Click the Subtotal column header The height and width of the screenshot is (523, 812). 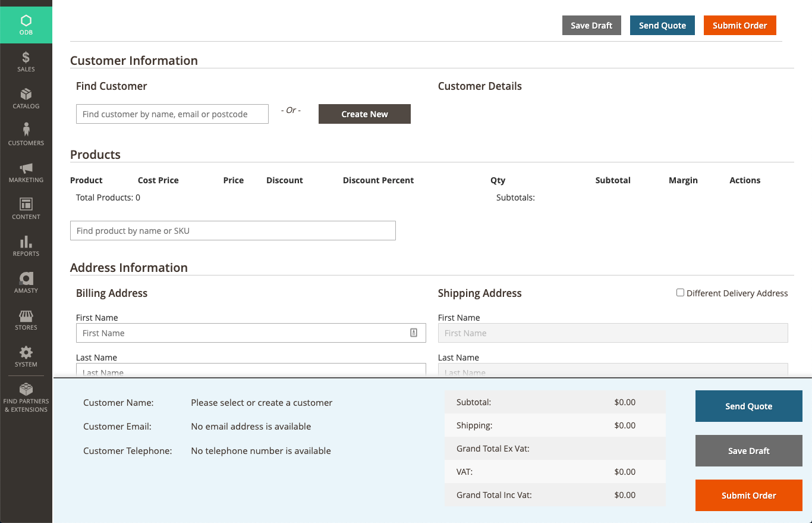point(613,180)
